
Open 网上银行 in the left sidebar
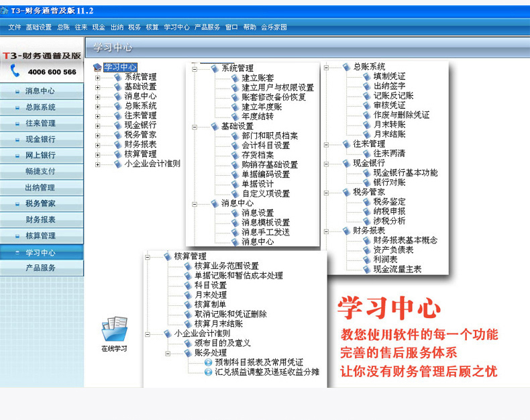[x=42, y=155]
